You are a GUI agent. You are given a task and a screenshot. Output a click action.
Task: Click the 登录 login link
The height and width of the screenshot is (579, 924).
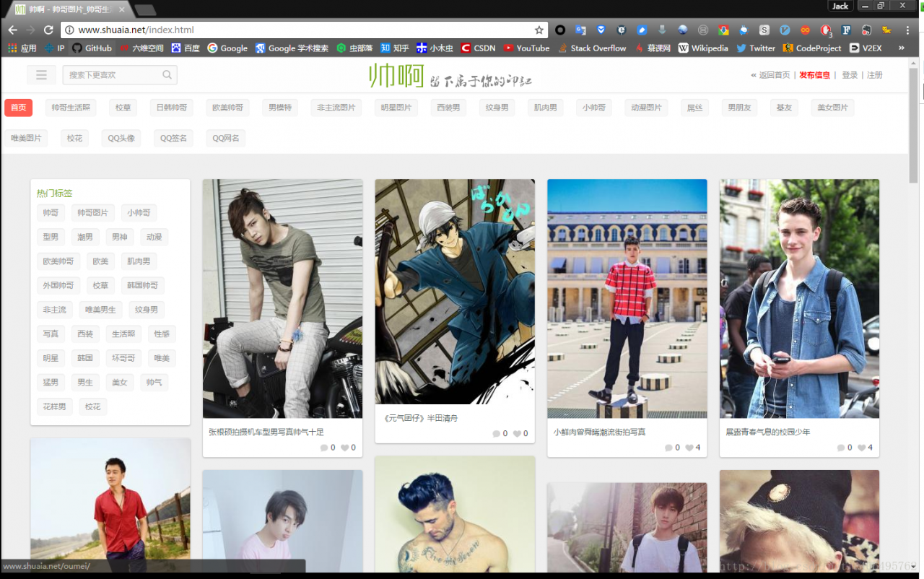[x=850, y=75]
